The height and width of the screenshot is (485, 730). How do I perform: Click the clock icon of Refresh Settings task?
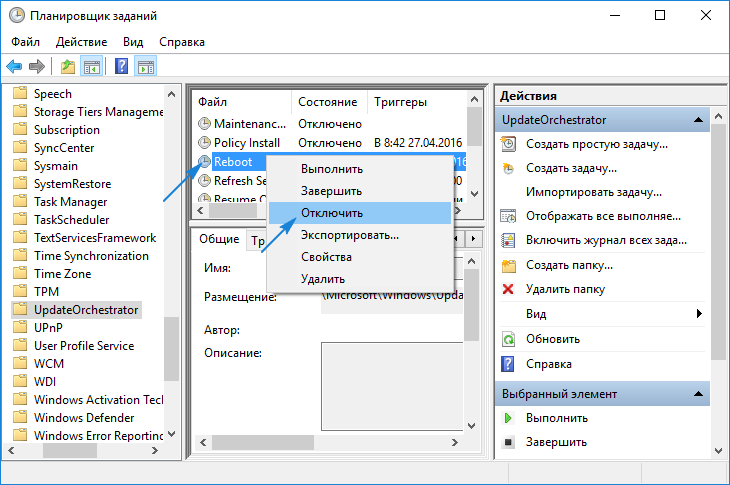point(204,180)
